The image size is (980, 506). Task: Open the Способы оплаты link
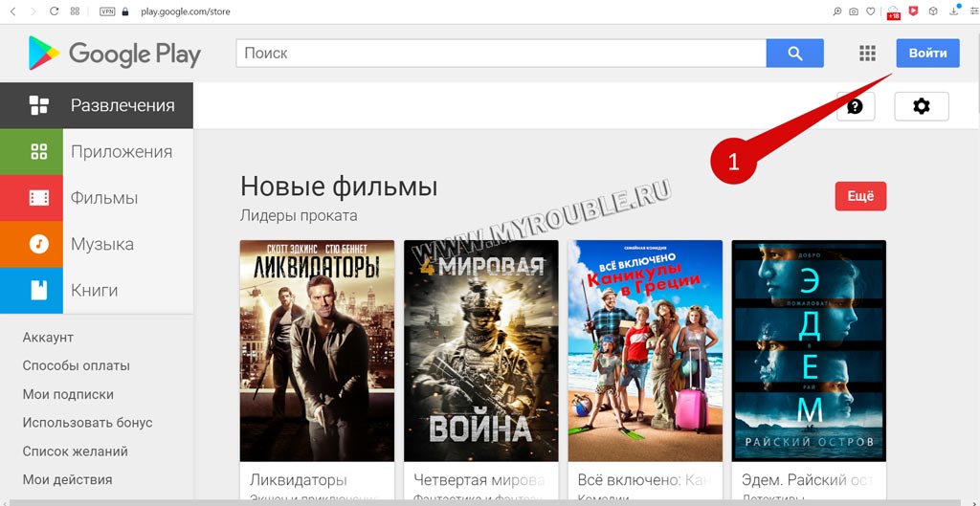(77, 365)
